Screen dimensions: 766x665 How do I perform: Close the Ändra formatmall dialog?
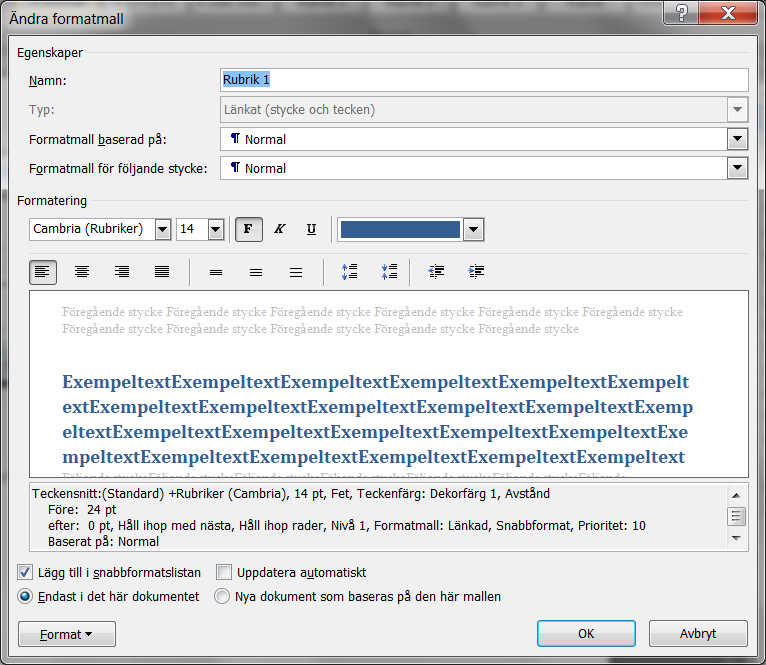click(x=728, y=12)
